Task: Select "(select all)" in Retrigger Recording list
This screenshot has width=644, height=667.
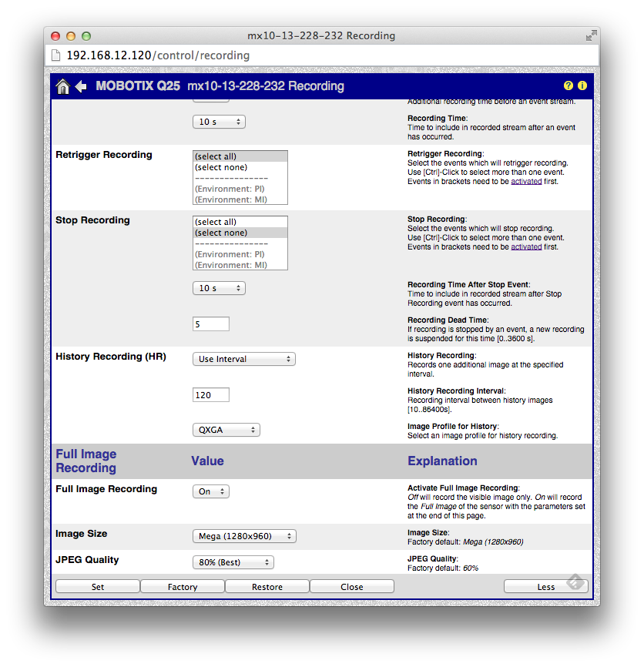Action: [x=240, y=156]
